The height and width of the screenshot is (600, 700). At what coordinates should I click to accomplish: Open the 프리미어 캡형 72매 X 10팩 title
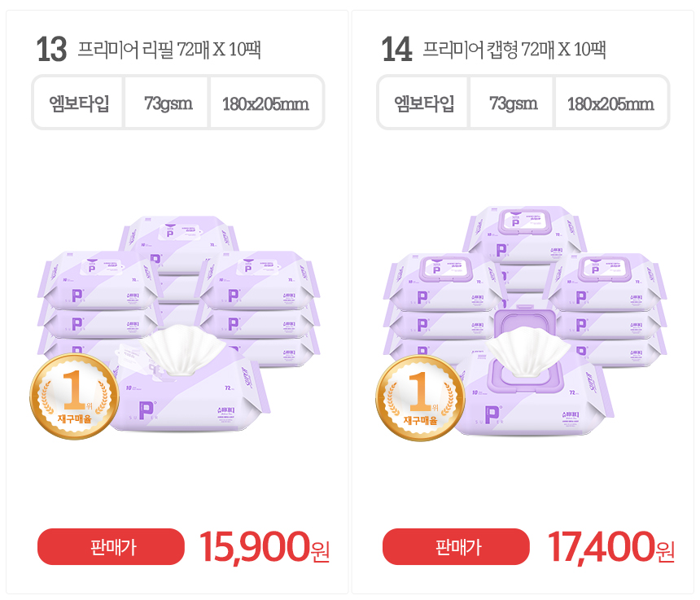[x=514, y=50]
